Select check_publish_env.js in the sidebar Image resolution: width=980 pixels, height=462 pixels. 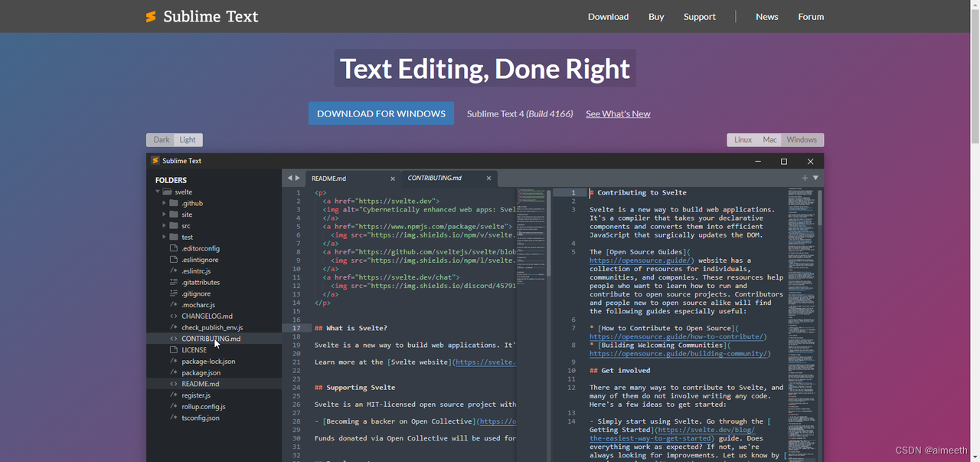click(x=214, y=327)
